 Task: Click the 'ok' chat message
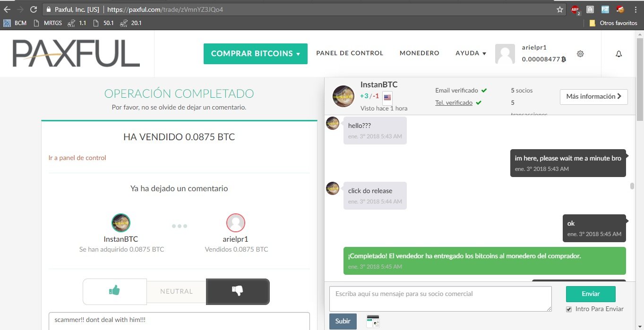[x=594, y=228]
